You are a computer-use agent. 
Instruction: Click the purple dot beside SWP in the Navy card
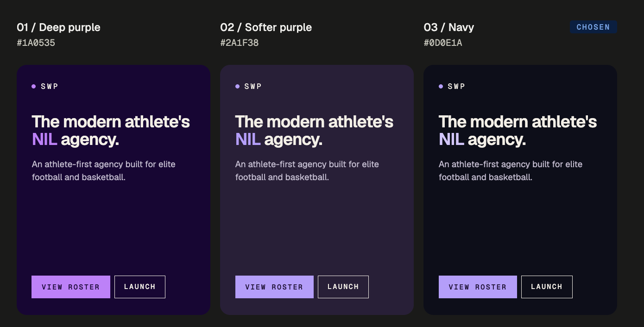(441, 86)
